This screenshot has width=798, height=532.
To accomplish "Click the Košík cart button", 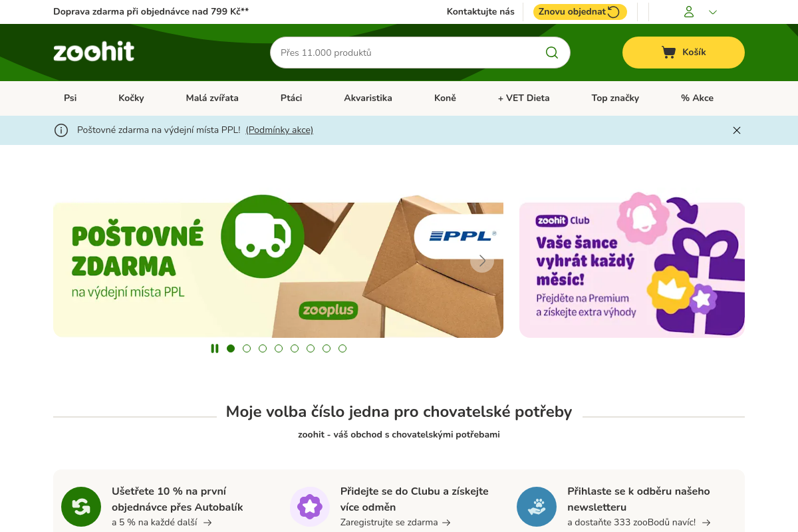I will point(684,53).
